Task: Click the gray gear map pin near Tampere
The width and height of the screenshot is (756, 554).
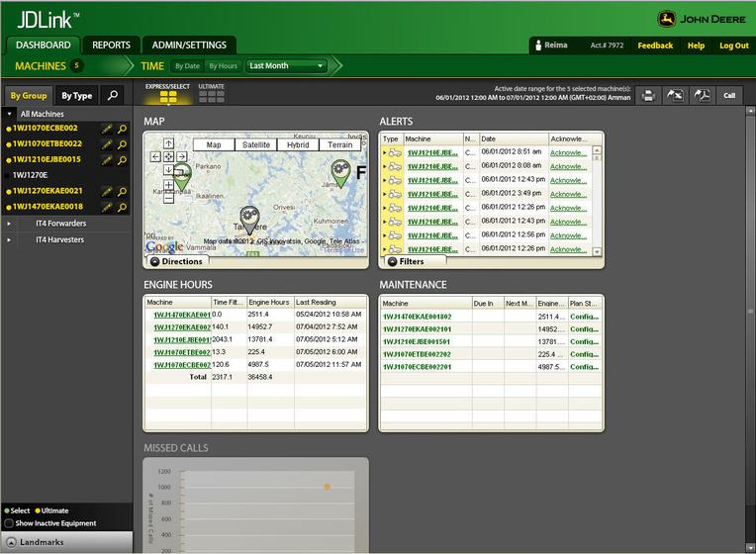Action: tap(249, 219)
